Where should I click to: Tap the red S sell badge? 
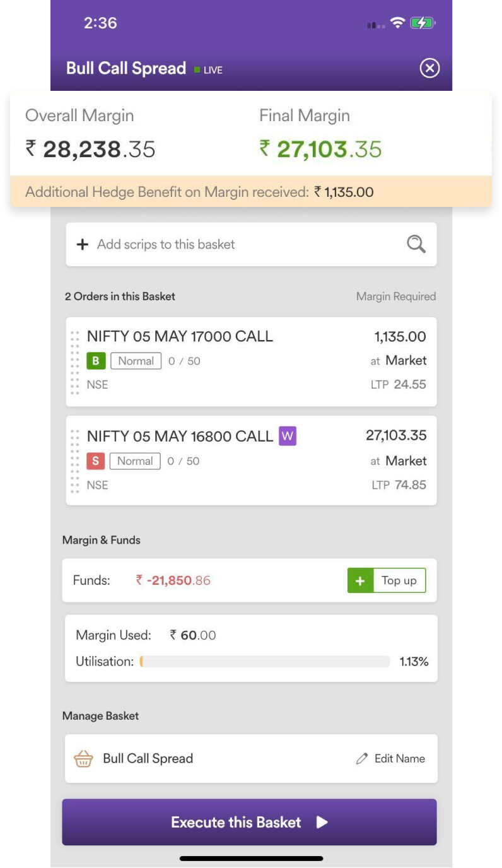95,461
